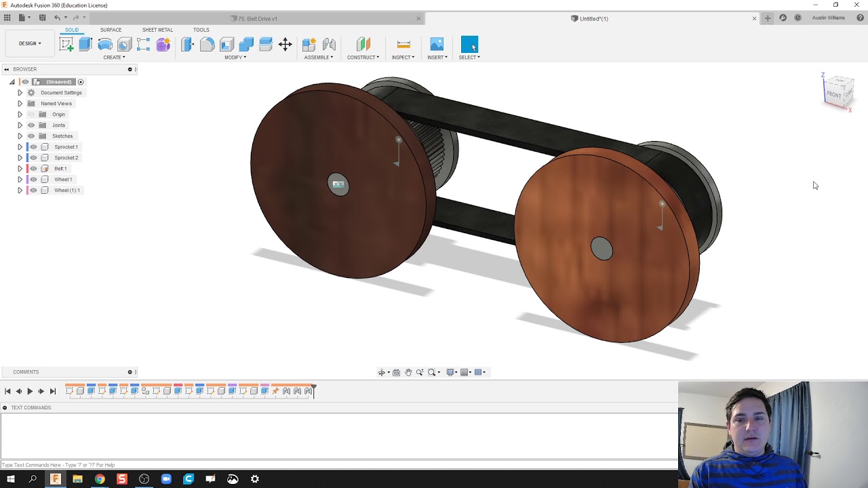Select the Offset Face tool
Screen dimensions: 868x488
click(x=266, y=45)
